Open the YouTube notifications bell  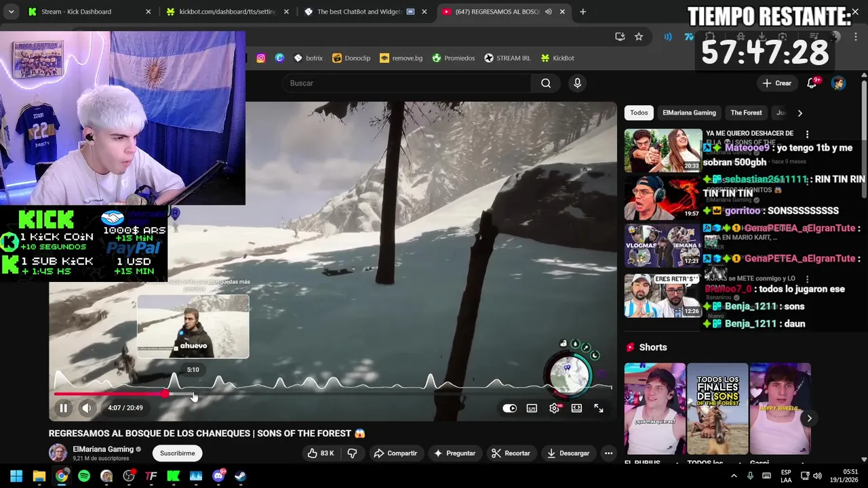[x=812, y=83]
